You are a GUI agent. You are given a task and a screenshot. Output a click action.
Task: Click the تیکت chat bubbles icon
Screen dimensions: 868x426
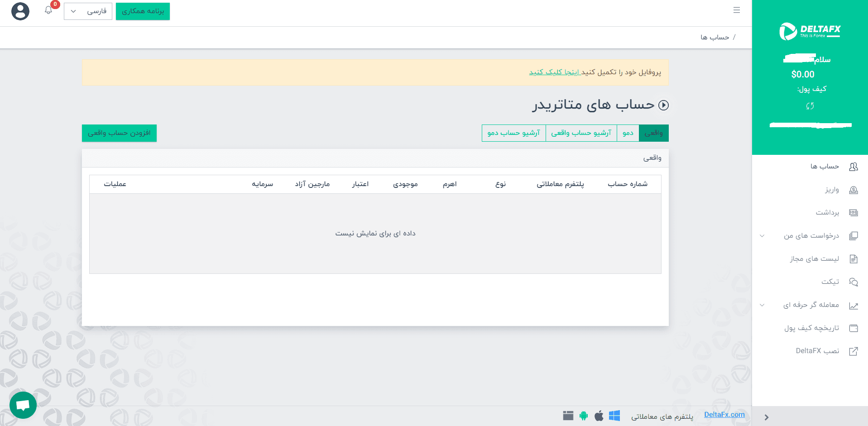pyautogui.click(x=854, y=282)
